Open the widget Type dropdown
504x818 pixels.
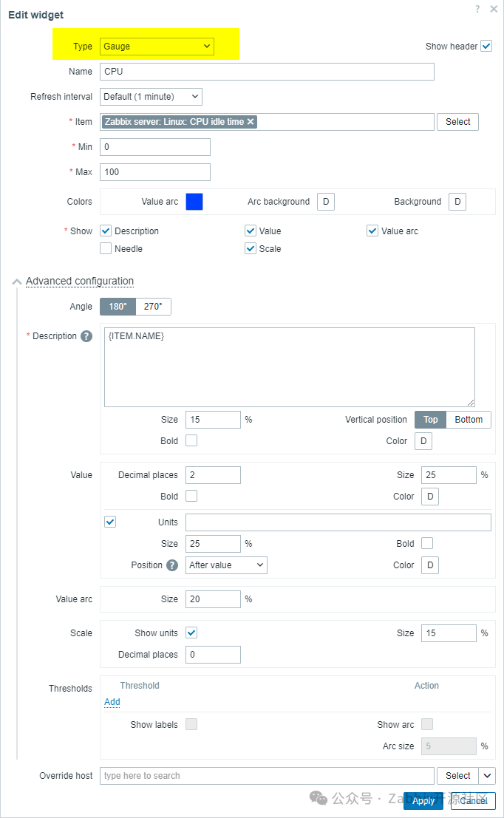157,47
